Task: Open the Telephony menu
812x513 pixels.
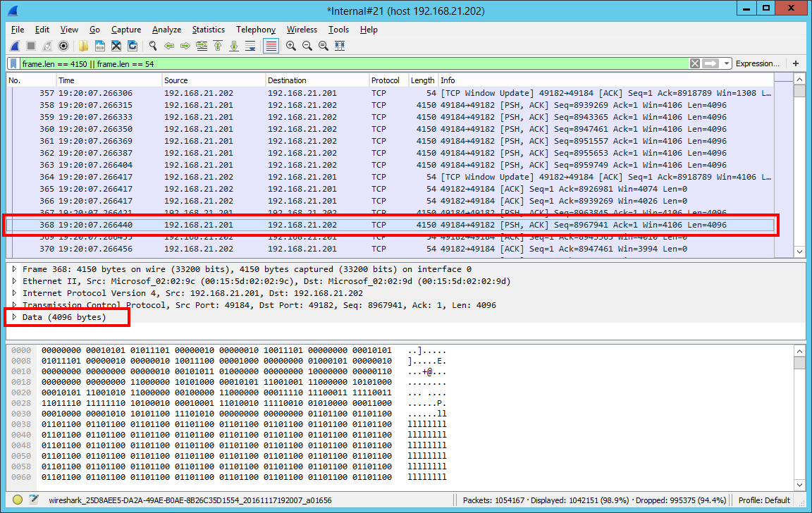Action: click(x=256, y=30)
